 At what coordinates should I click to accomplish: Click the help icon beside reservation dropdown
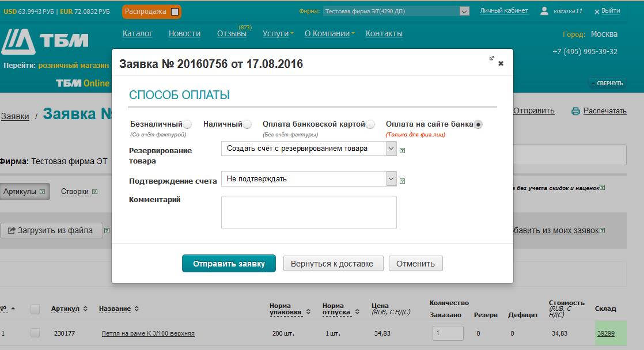point(402,151)
